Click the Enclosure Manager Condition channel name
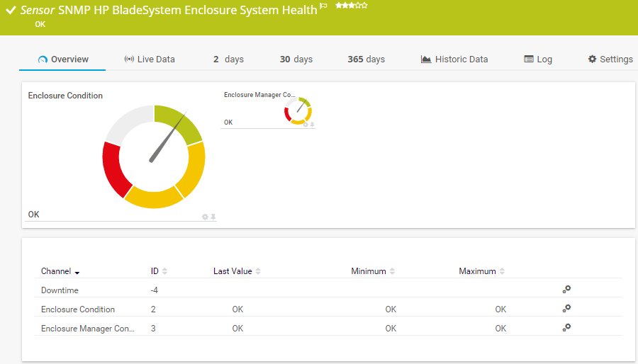638x364 pixels. [88, 329]
